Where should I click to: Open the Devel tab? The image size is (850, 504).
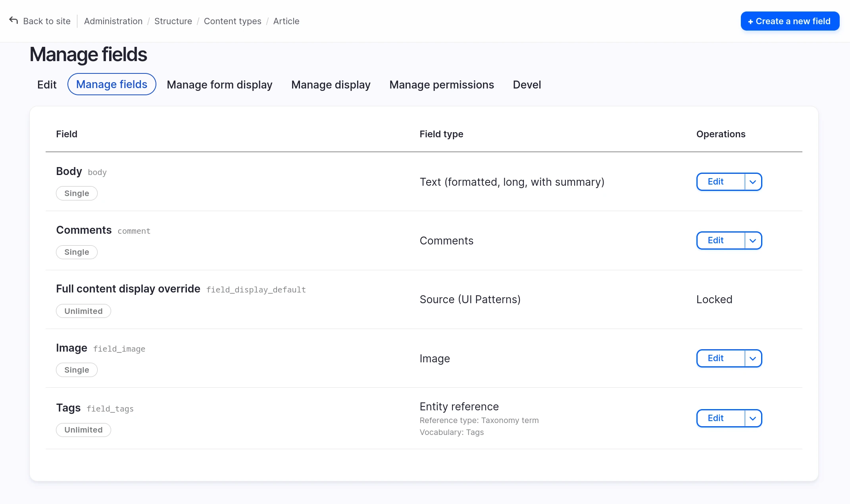[x=527, y=85]
